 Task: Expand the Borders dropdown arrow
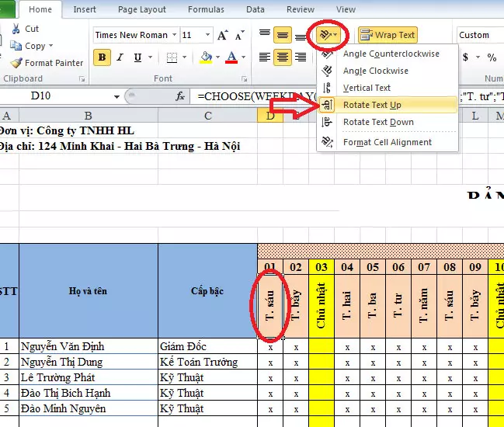point(185,57)
